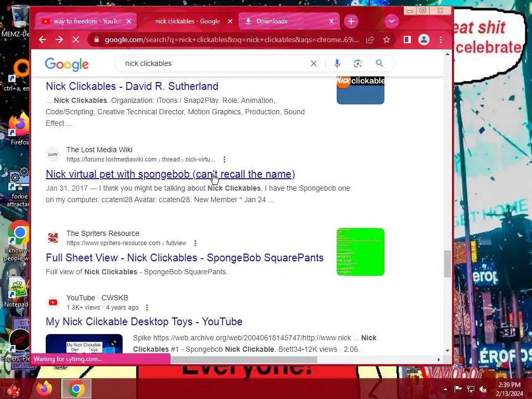Click the Lost Media Wiki favicon

click(53, 154)
